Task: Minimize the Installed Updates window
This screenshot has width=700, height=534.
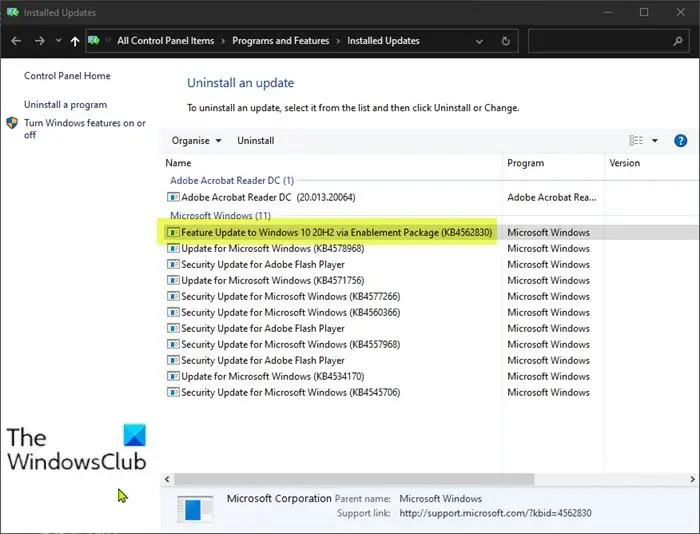Action: click(608, 12)
